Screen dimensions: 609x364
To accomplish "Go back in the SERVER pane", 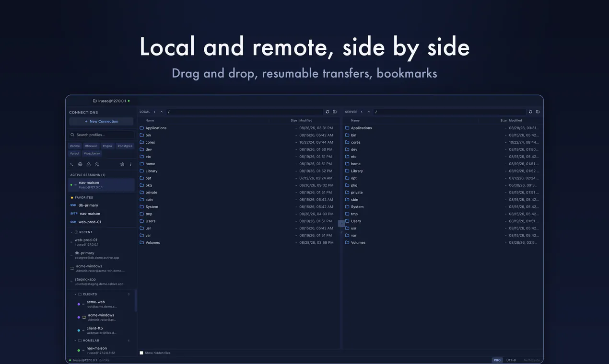I will 362,112.
